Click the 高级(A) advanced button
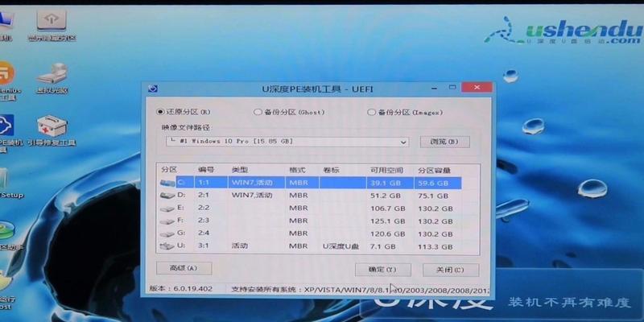This screenshot has height=322, width=644. pos(184,268)
